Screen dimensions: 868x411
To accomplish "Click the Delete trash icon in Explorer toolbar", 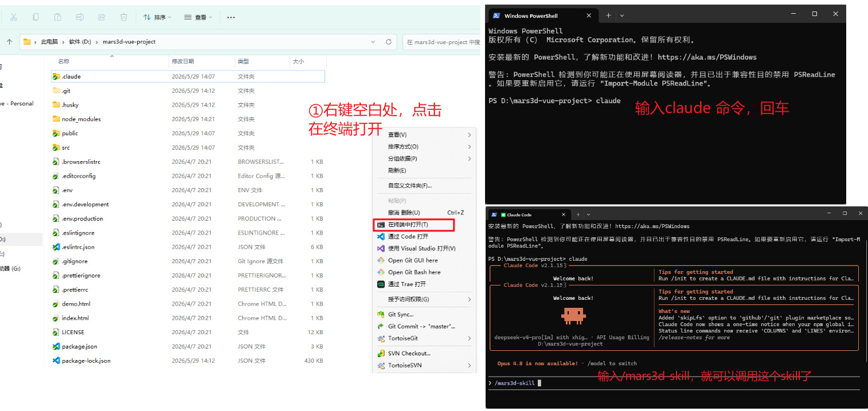I will [124, 17].
